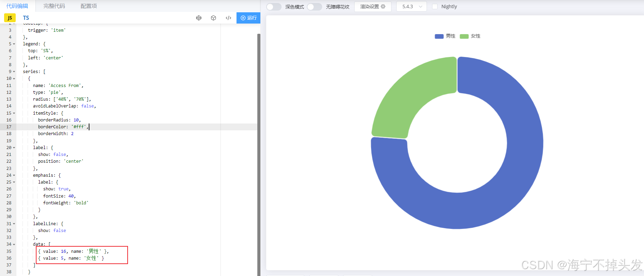Image resolution: width=644 pixels, height=276 pixels.
Task: Click the left: 'center' code line
Action: [x=45, y=58]
